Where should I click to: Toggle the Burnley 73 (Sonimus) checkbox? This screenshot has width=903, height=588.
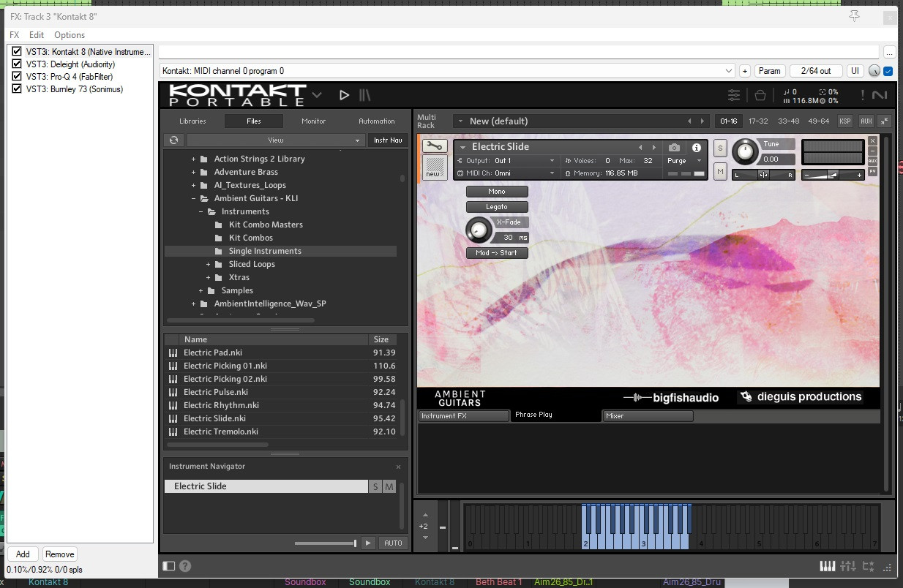(17, 89)
